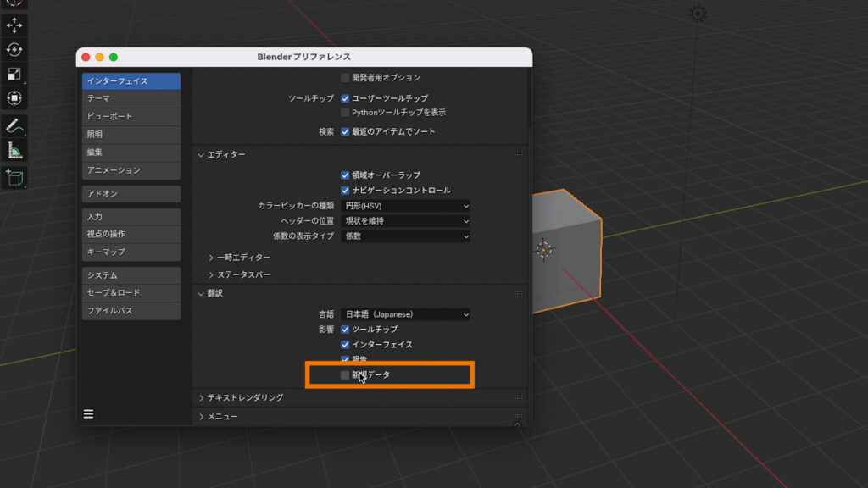Click the grip handle of the 翻訳 panel
Image resolution: width=868 pixels, height=488 pixels.
click(x=518, y=292)
